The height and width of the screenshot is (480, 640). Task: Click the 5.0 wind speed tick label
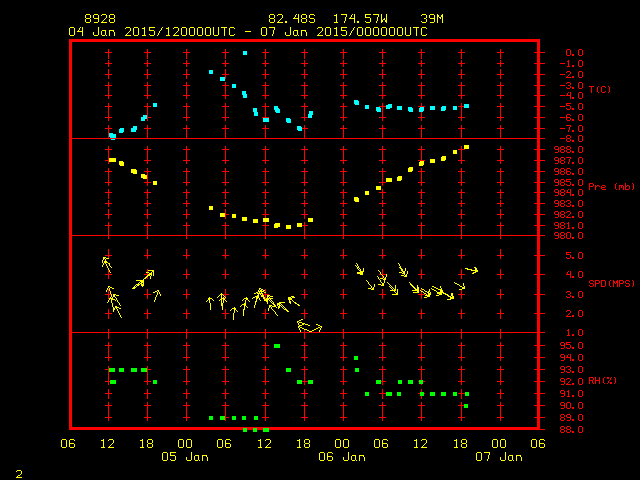pos(574,256)
